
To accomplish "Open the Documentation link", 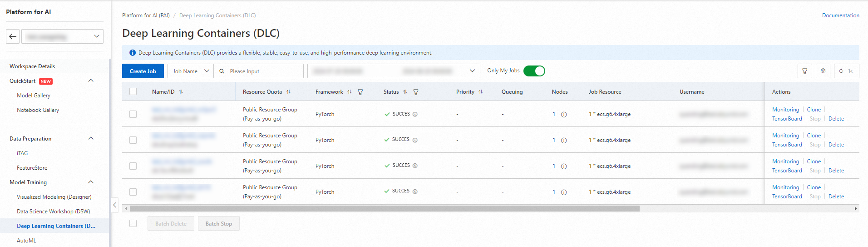I will click(x=840, y=15).
